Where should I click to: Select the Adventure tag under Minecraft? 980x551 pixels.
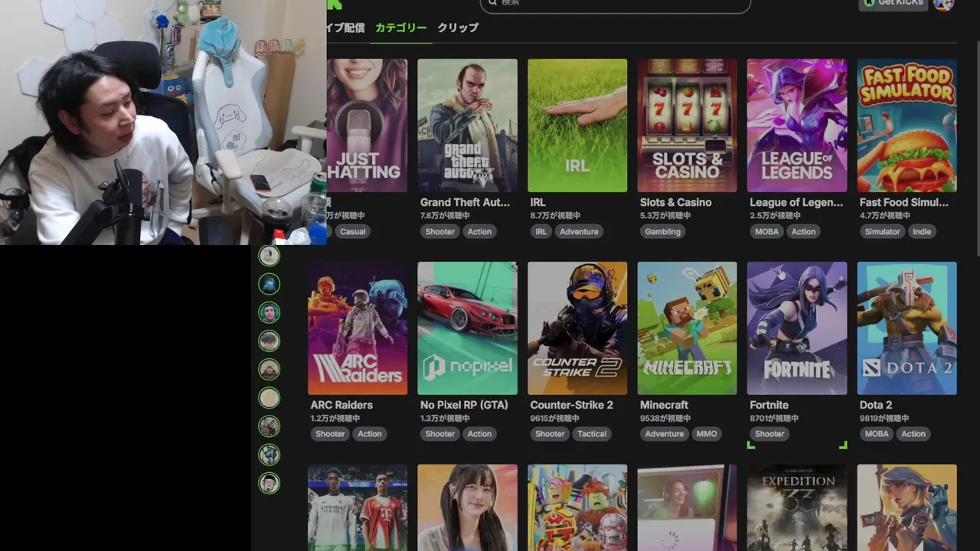(664, 434)
